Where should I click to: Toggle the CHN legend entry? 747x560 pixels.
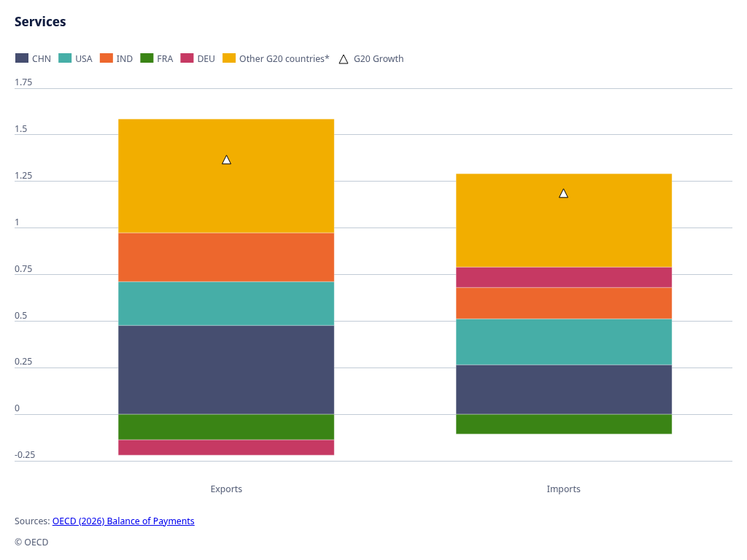coord(33,58)
